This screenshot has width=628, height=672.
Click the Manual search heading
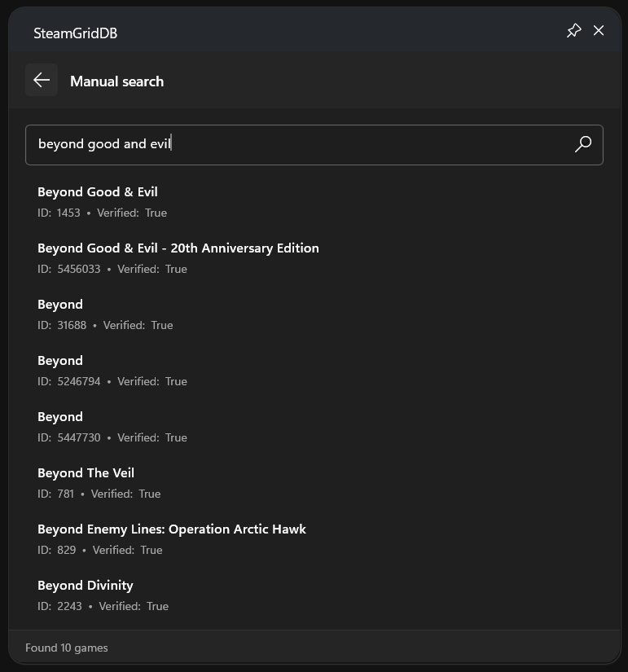click(117, 81)
